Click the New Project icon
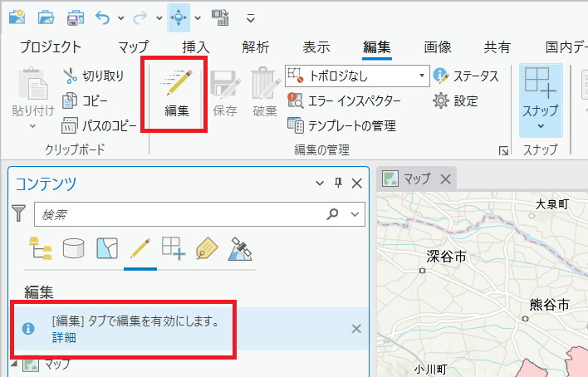This screenshot has height=377, width=588. tap(17, 17)
